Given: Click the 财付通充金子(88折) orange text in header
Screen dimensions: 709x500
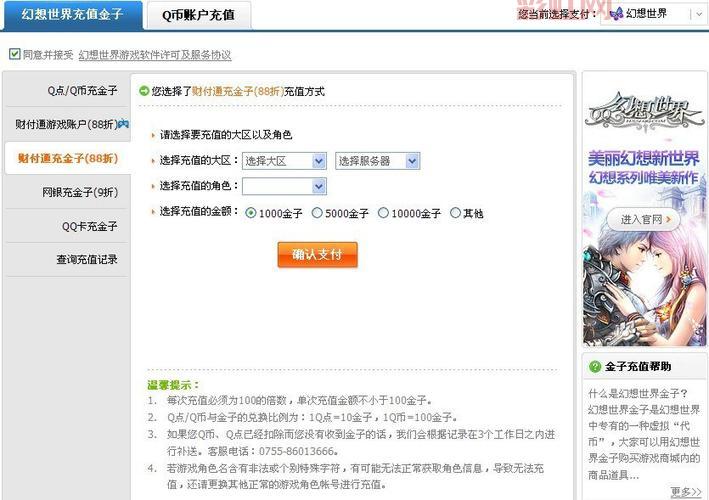Looking at the screenshot, I should click(238, 91).
